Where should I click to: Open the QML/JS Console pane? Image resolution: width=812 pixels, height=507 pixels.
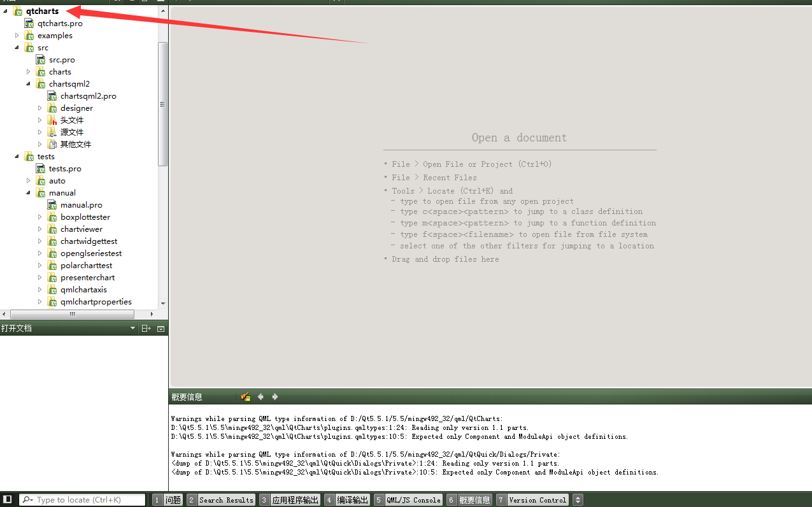(x=408, y=500)
